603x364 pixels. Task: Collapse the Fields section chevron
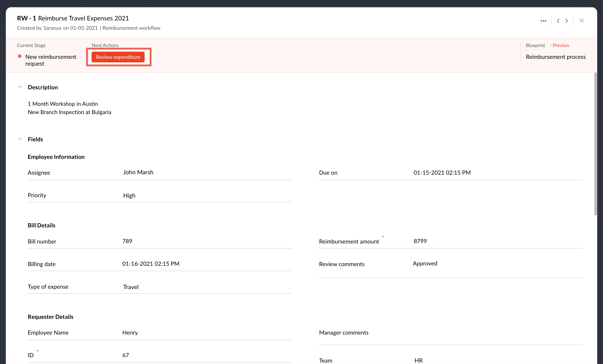[20, 139]
